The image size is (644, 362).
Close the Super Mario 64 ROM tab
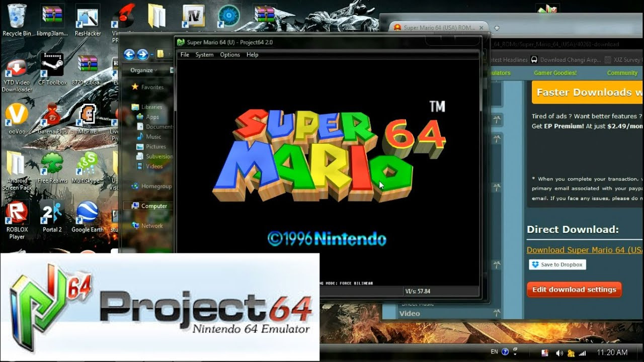481,28
